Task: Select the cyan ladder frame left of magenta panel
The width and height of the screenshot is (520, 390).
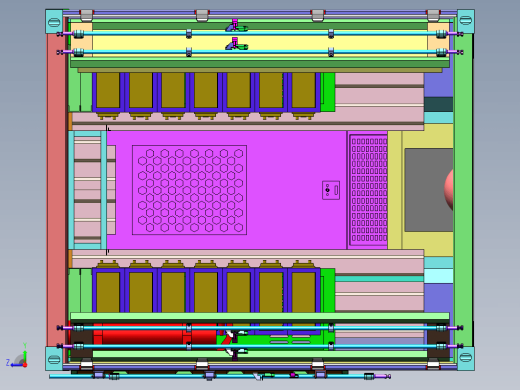Action: (x=88, y=190)
